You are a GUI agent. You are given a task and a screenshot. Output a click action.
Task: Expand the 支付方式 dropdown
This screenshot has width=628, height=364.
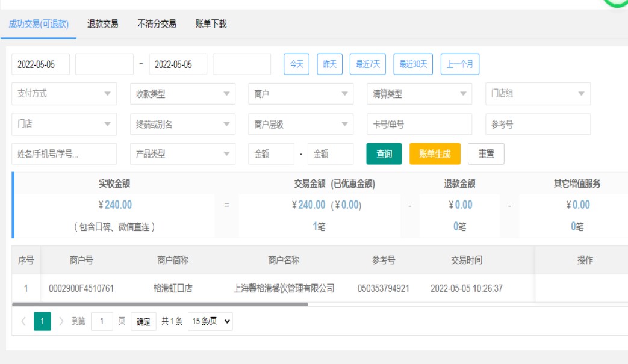64,94
